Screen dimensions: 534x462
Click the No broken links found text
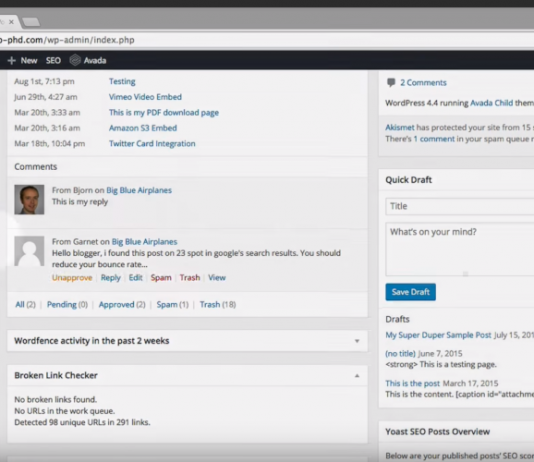coord(56,399)
